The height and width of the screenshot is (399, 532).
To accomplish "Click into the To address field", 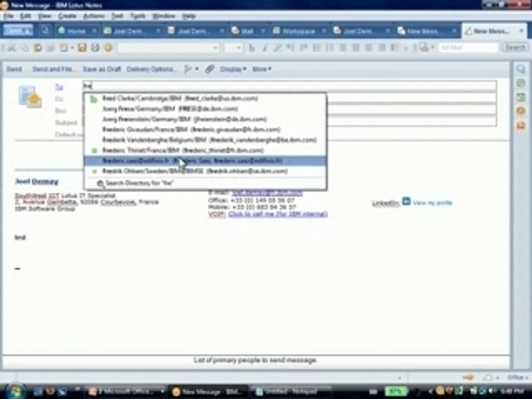I will pos(289,86).
